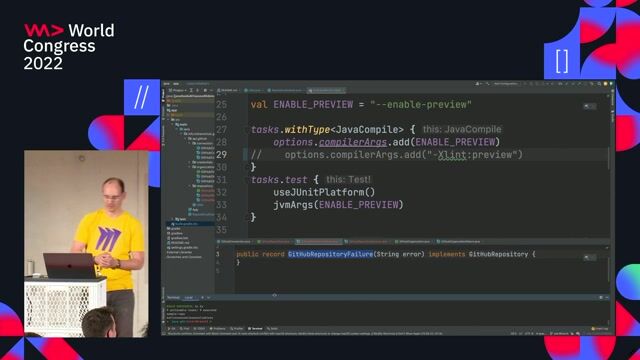Image resolution: width=640 pixels, height=360 pixels.
Task: Click useJUnitPlatform() call on line 32
Action: pyautogui.click(x=324, y=192)
